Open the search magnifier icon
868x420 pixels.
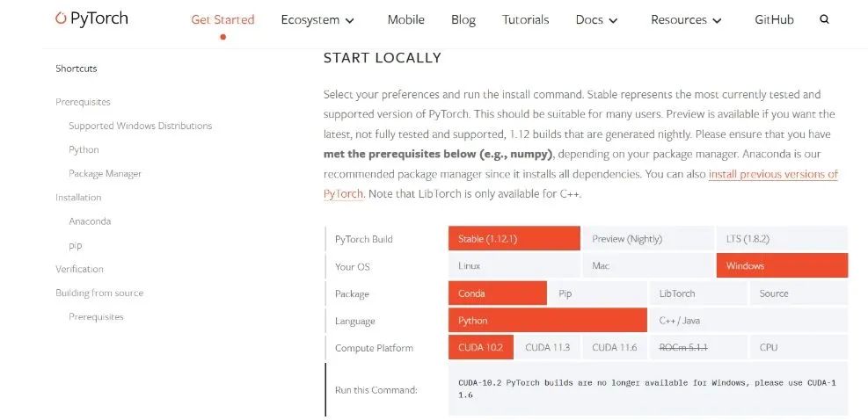click(824, 19)
